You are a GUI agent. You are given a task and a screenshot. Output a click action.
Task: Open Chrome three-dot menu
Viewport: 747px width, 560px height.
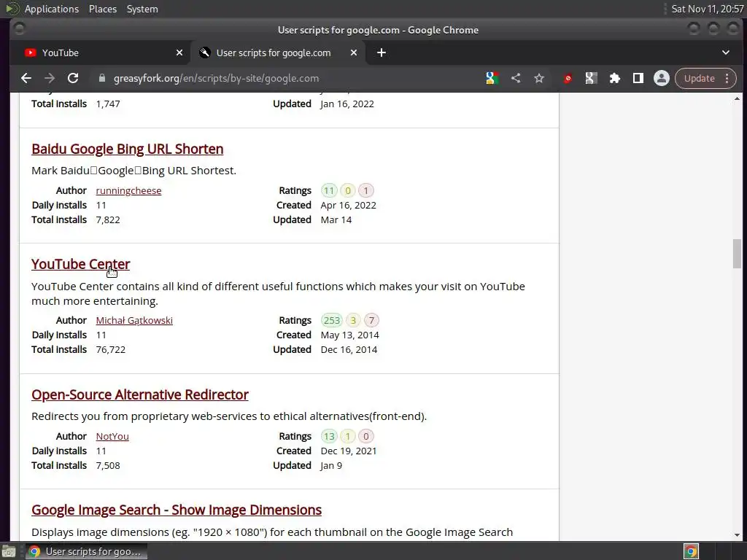(x=727, y=78)
